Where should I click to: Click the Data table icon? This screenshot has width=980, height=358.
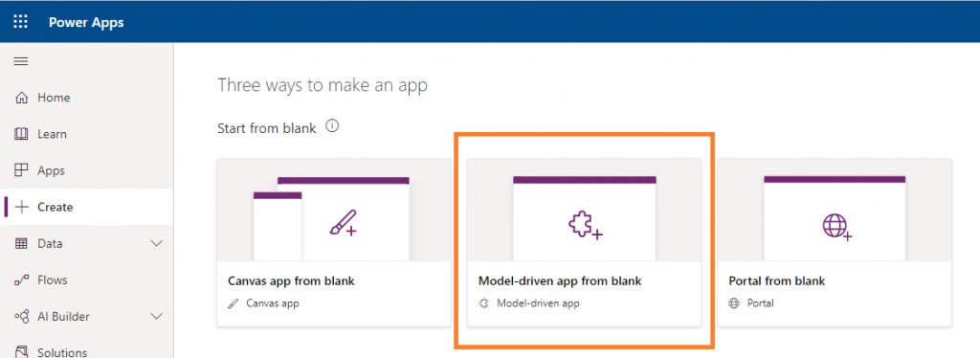click(x=21, y=244)
